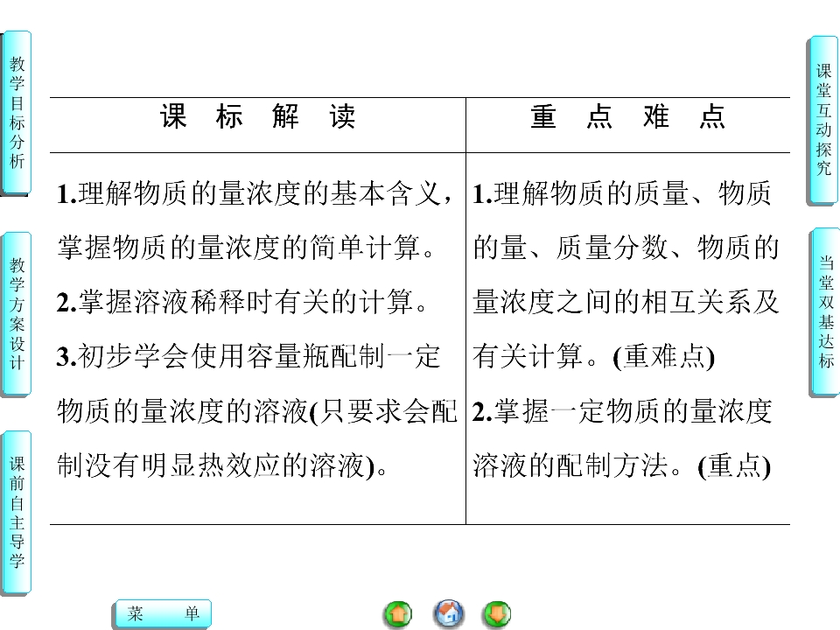The width and height of the screenshot is (840, 630).
Task: Select the line 1.理解物质的量浓度的基本含义
Action: pyautogui.click(x=255, y=193)
